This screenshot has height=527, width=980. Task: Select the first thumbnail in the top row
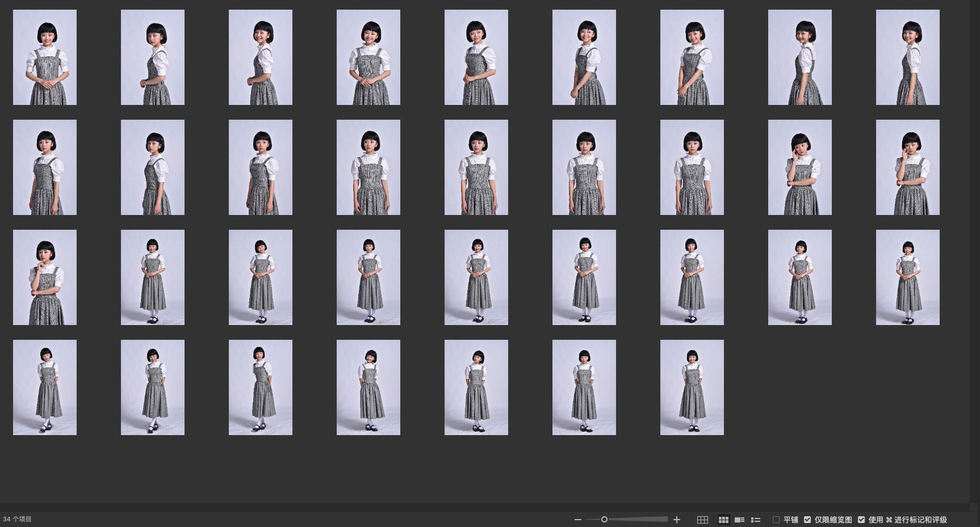[x=45, y=57]
